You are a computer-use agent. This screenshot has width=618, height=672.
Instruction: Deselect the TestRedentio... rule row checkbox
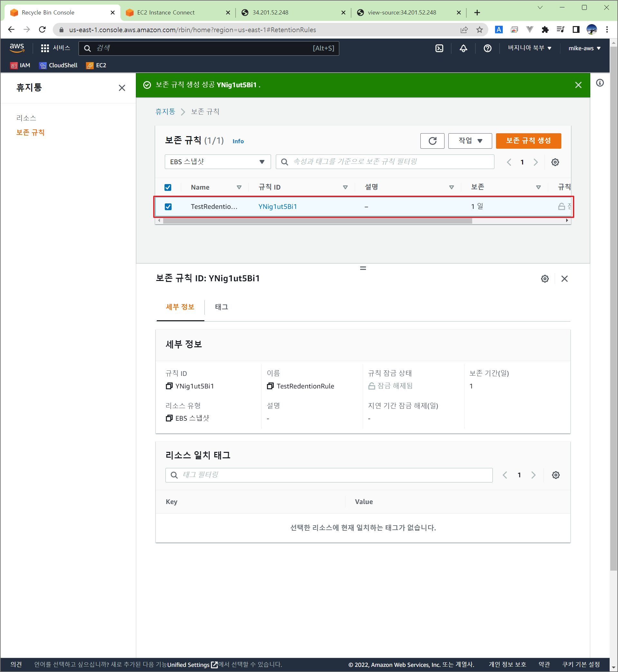pos(168,207)
